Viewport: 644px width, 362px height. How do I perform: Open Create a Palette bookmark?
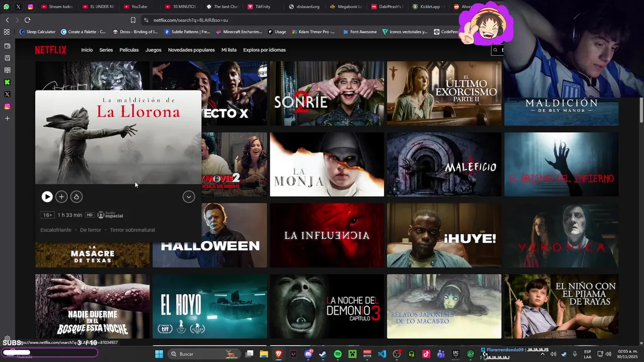tap(84, 32)
